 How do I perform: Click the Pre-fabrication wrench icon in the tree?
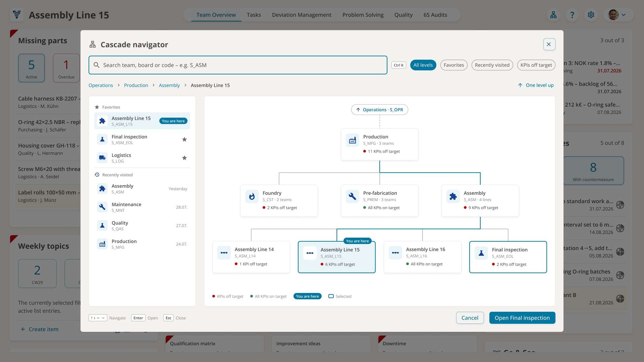tap(353, 196)
